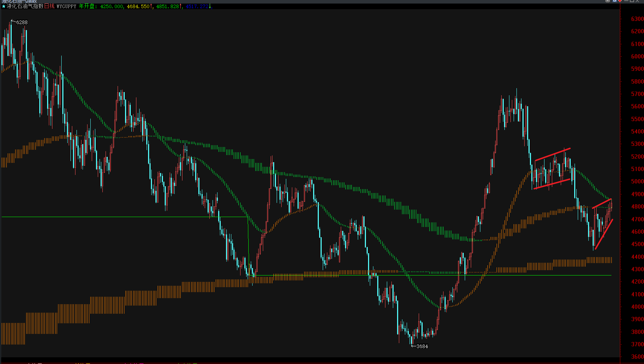Click the red down-arrow icon in title bar
Image resolution: width=644 pixels, height=364 pixels.
pos(620,1)
